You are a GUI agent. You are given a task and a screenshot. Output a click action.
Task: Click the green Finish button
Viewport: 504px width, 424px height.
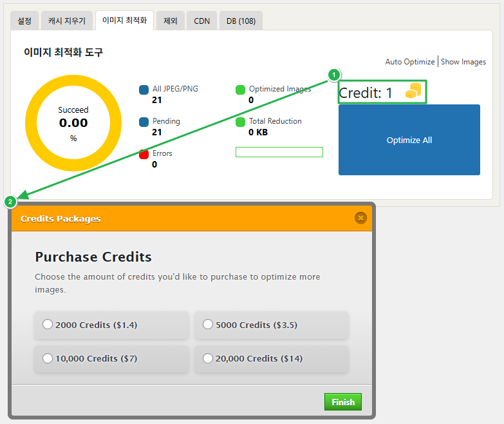(x=343, y=402)
